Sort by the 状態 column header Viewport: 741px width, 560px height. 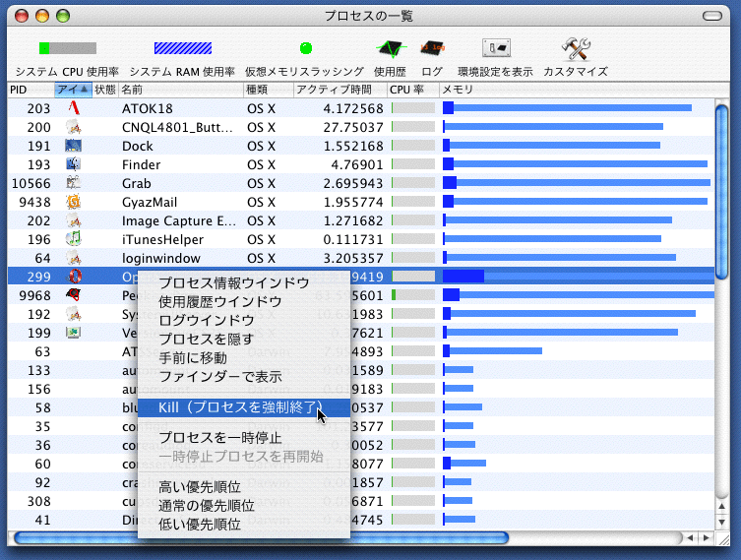[105, 90]
